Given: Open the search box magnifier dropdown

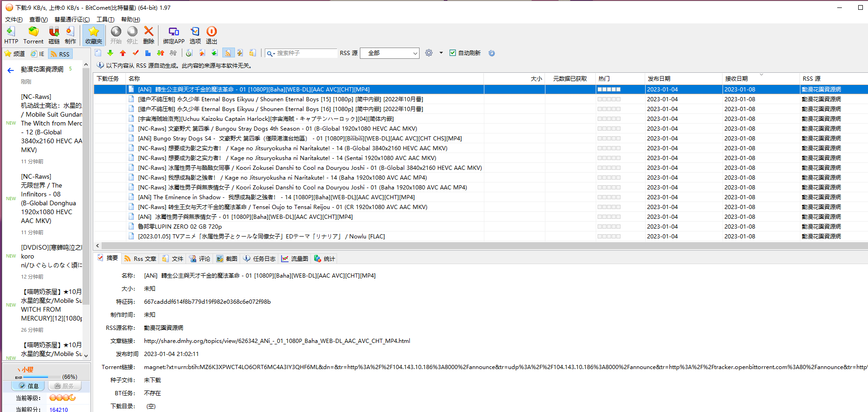Looking at the screenshot, I should pos(271,54).
